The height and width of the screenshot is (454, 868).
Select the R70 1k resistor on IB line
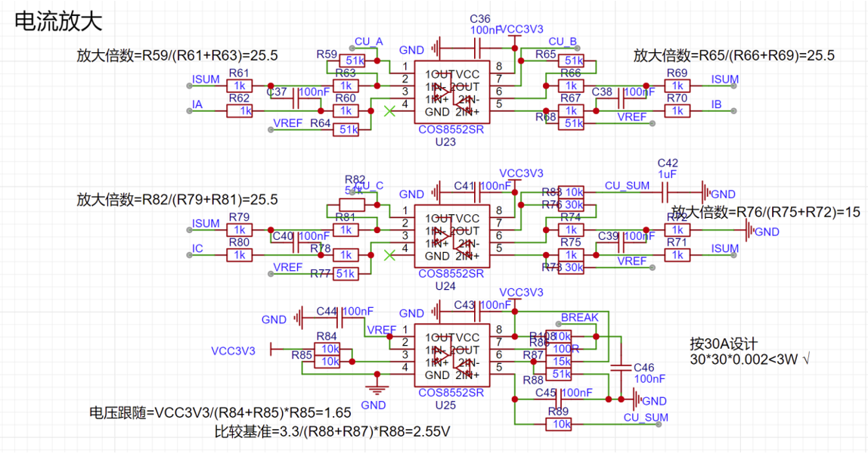(677, 111)
